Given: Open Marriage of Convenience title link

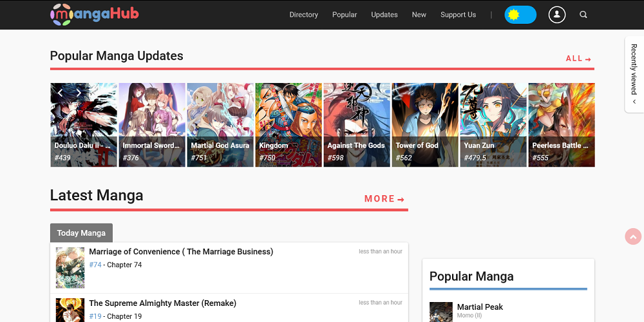Looking at the screenshot, I should coord(181,251).
